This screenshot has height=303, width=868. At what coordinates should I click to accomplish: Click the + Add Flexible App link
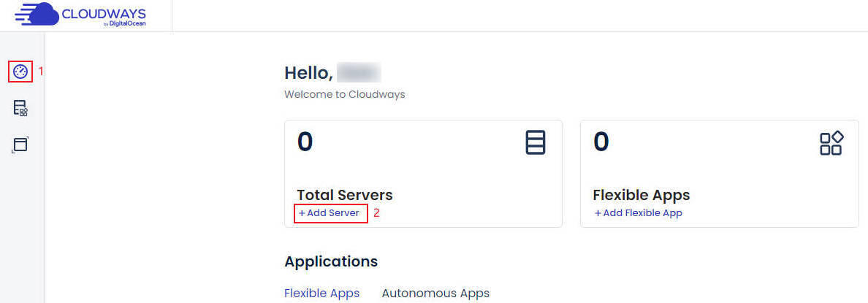pyautogui.click(x=639, y=213)
